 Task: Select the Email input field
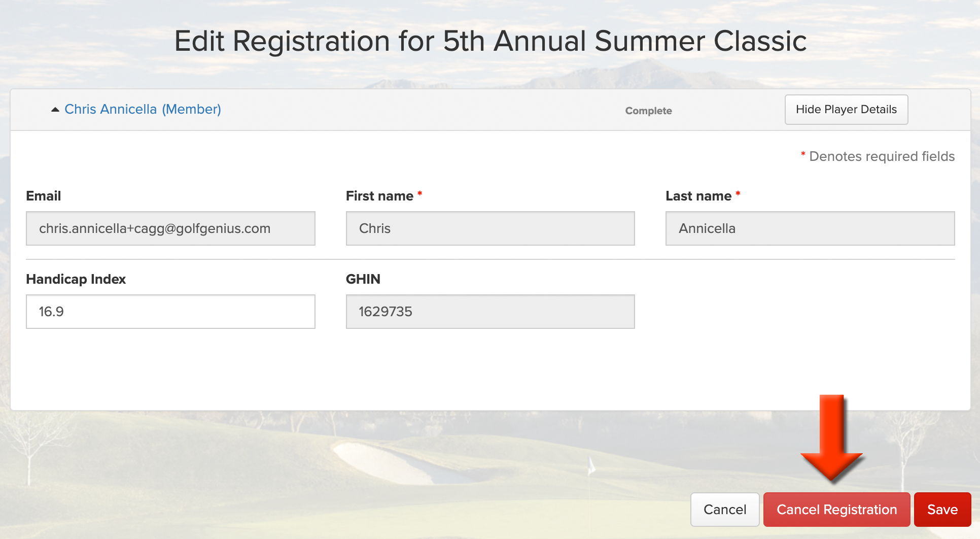170,228
